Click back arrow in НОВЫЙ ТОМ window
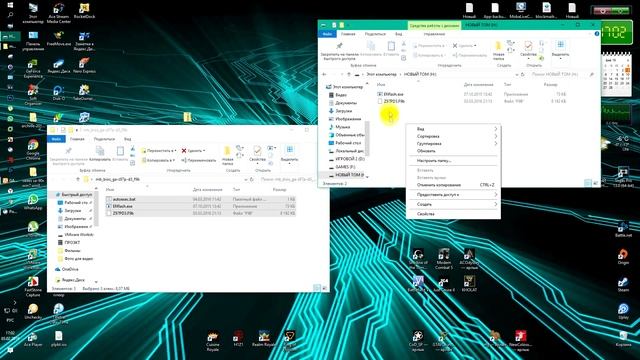The height and width of the screenshot is (360, 640). coord(324,74)
